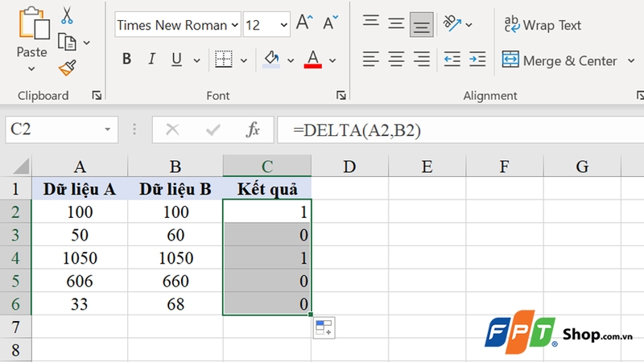Click the Increase Font Size icon

tap(303, 23)
